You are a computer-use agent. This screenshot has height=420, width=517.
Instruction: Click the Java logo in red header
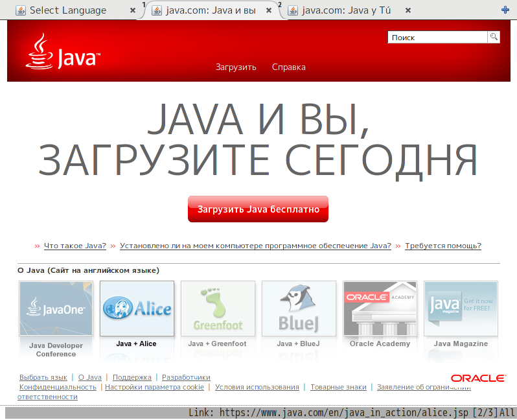tap(63, 51)
